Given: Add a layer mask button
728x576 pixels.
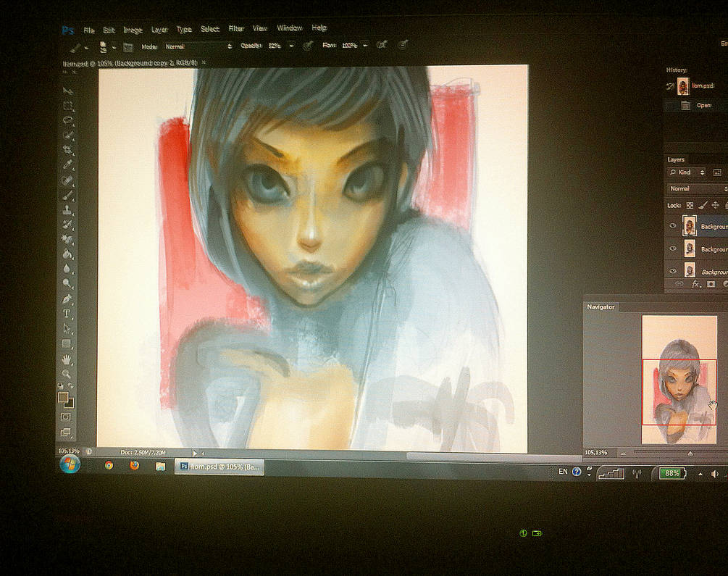Looking at the screenshot, I should coord(711,284).
